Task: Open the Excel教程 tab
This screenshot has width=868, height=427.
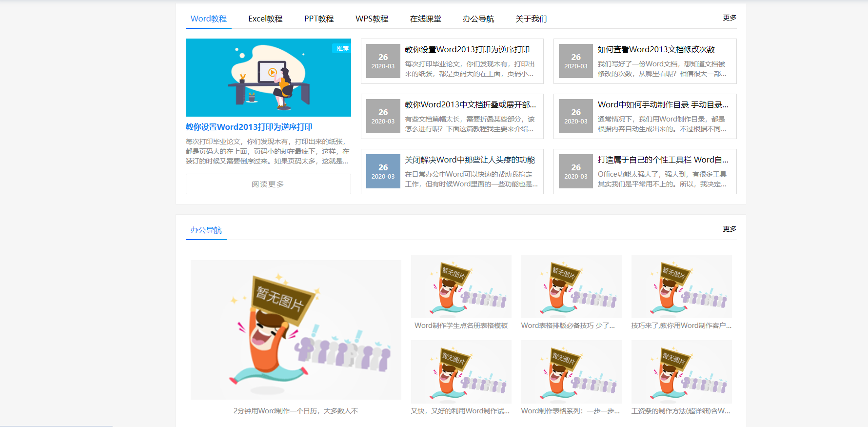Action: point(265,19)
